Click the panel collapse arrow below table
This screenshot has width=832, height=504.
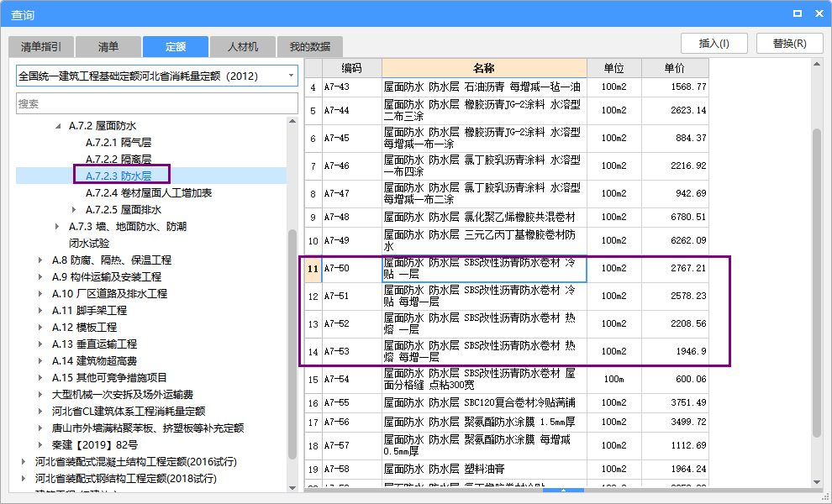tap(564, 491)
